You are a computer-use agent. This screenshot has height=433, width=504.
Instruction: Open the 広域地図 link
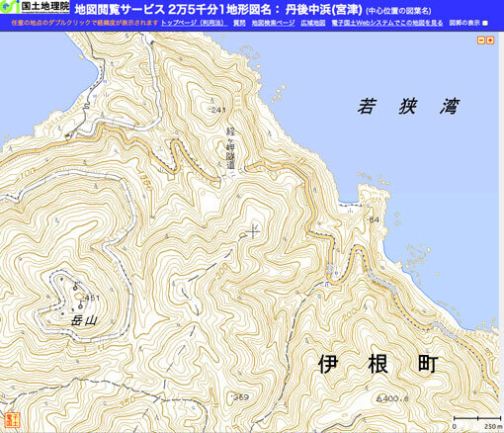pos(313,23)
